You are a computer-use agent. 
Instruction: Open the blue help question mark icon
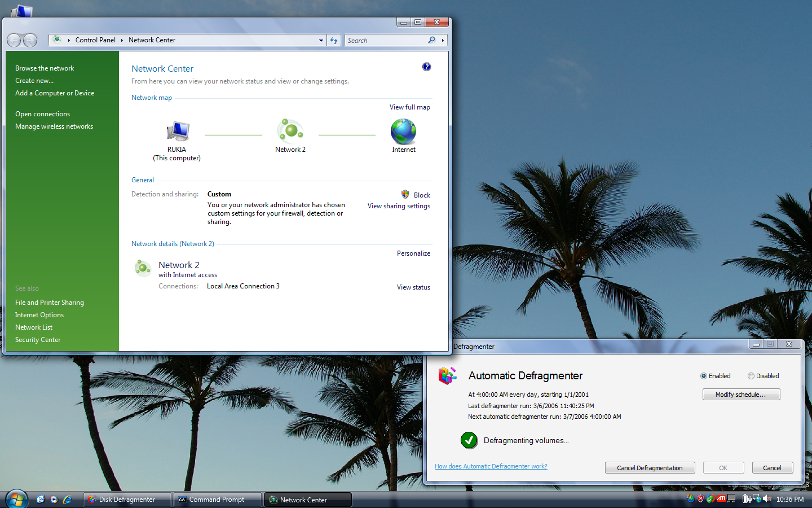pyautogui.click(x=426, y=67)
